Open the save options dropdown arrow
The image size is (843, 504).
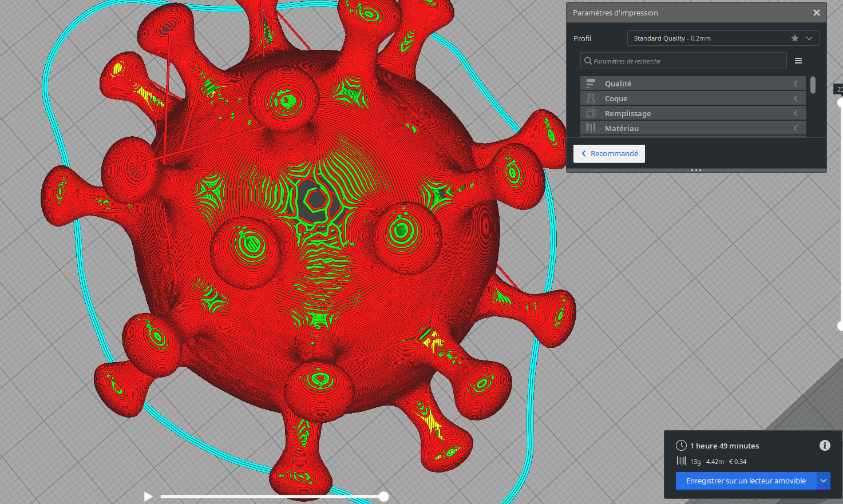click(824, 481)
